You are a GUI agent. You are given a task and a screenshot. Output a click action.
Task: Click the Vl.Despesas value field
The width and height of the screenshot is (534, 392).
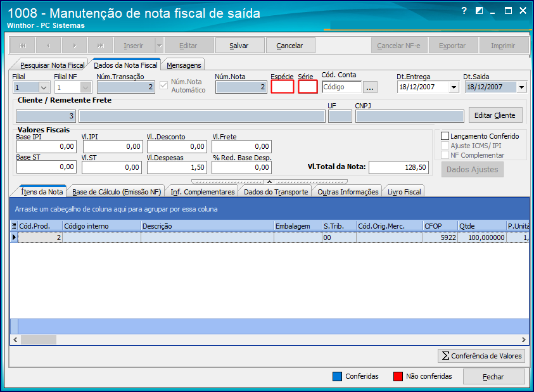click(x=177, y=168)
